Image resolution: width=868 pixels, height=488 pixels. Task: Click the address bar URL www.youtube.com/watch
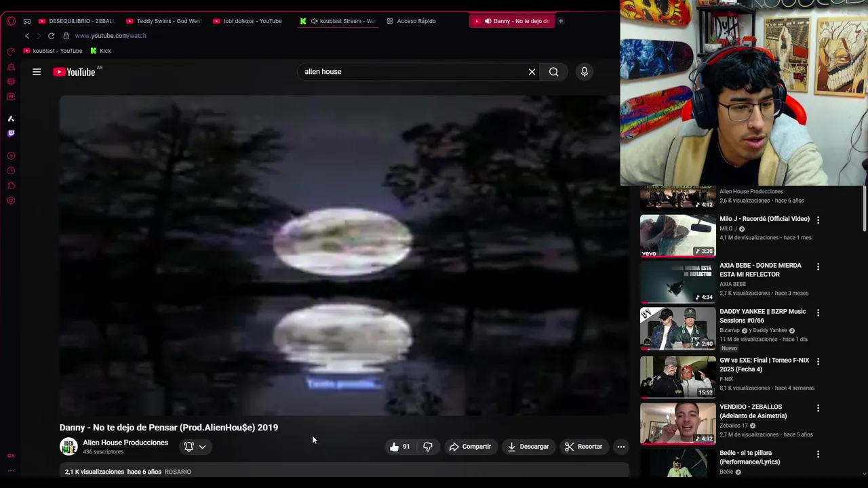pyautogui.click(x=111, y=36)
